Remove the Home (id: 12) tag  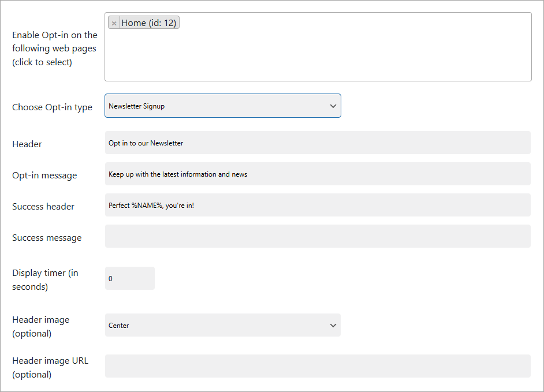(x=114, y=23)
